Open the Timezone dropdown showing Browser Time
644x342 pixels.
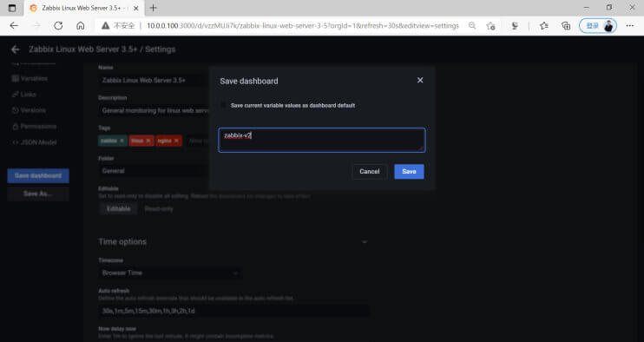(x=170, y=273)
